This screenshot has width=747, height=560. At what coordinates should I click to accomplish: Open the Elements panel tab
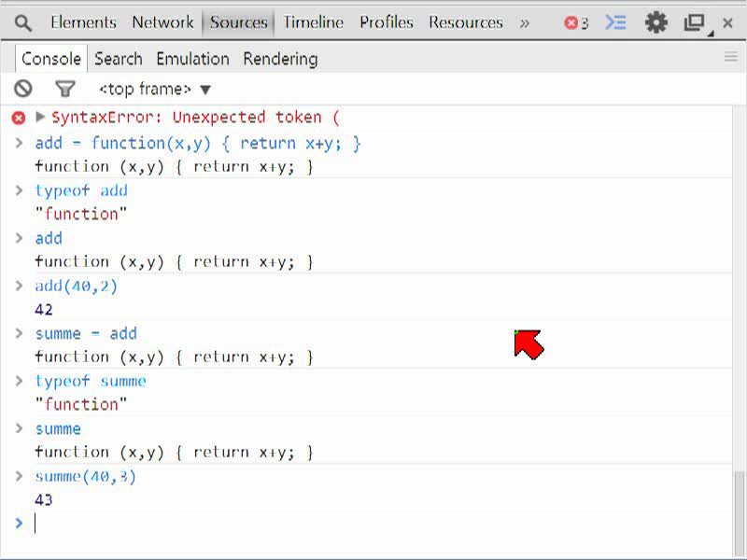point(83,22)
